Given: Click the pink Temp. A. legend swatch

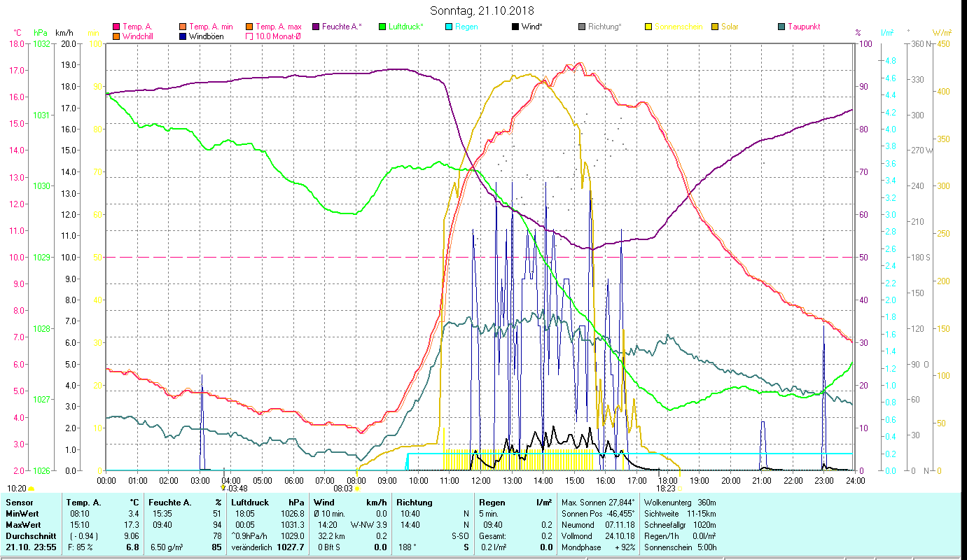Looking at the screenshot, I should 116,27.
